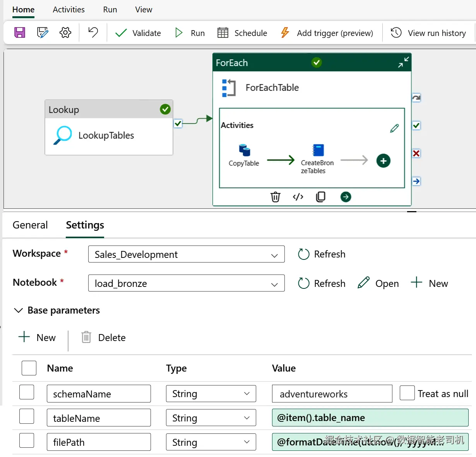This screenshot has height=457, width=476.
Task: Collapse the ForEach container
Action: [x=403, y=62]
